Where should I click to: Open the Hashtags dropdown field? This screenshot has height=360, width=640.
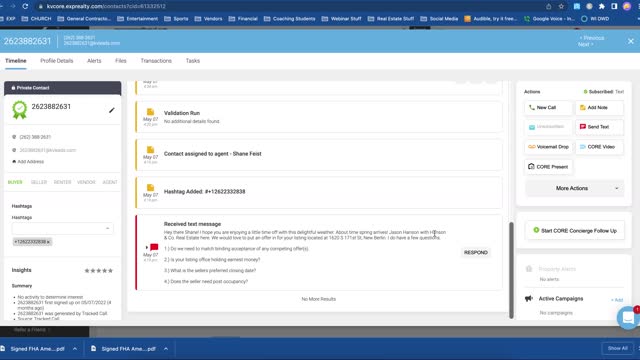coord(62,229)
